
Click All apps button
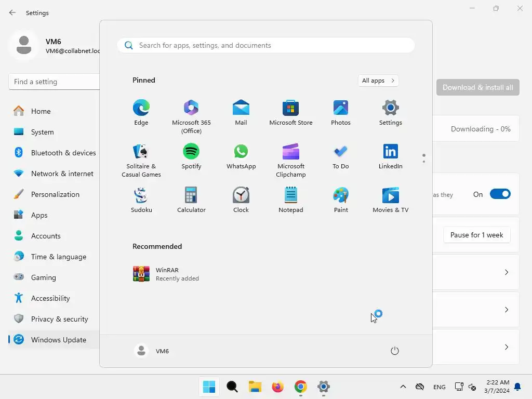point(378,81)
